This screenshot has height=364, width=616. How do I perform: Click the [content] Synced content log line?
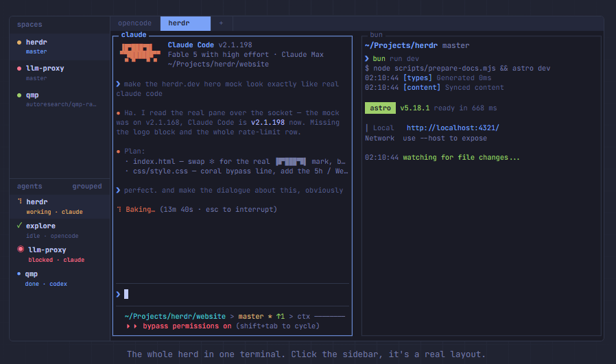pyautogui.click(x=434, y=88)
